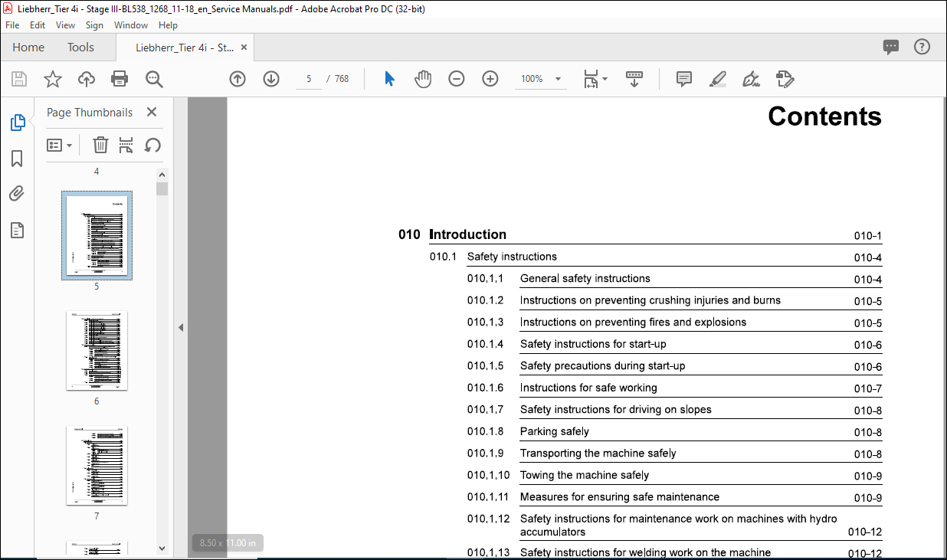The width and height of the screenshot is (947, 560).
Task: Click General safety instructions entry
Action: 585,279
